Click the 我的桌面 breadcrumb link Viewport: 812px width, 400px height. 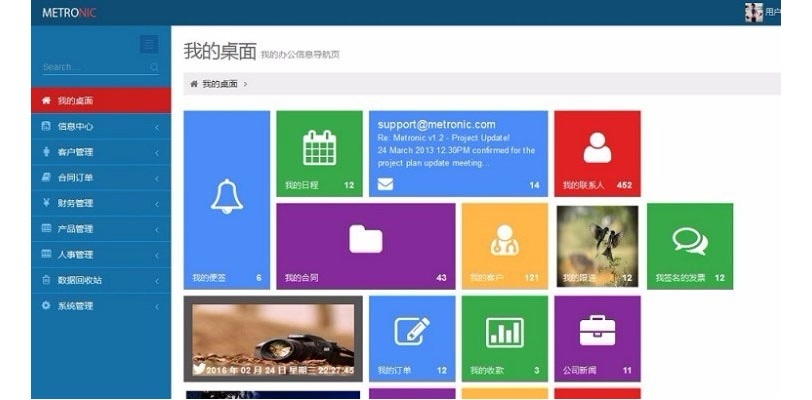click(x=220, y=85)
